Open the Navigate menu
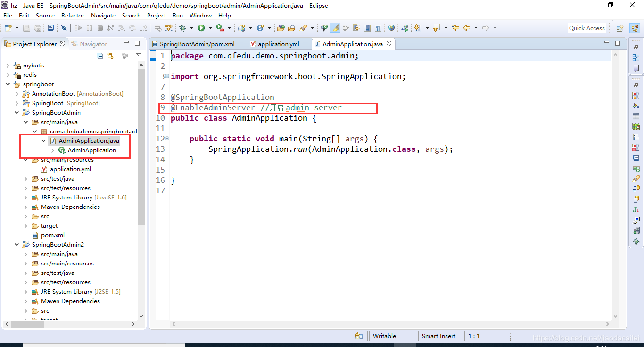This screenshot has height=347, width=644. (x=103, y=15)
